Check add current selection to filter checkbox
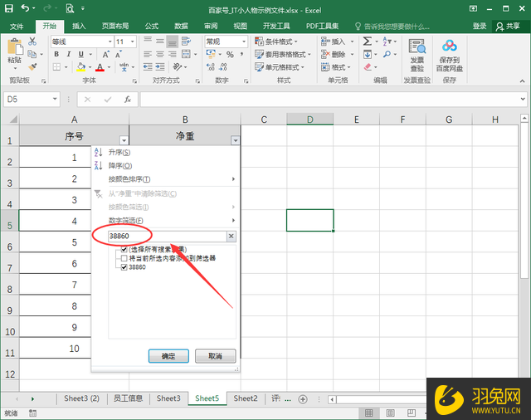 tap(124, 258)
